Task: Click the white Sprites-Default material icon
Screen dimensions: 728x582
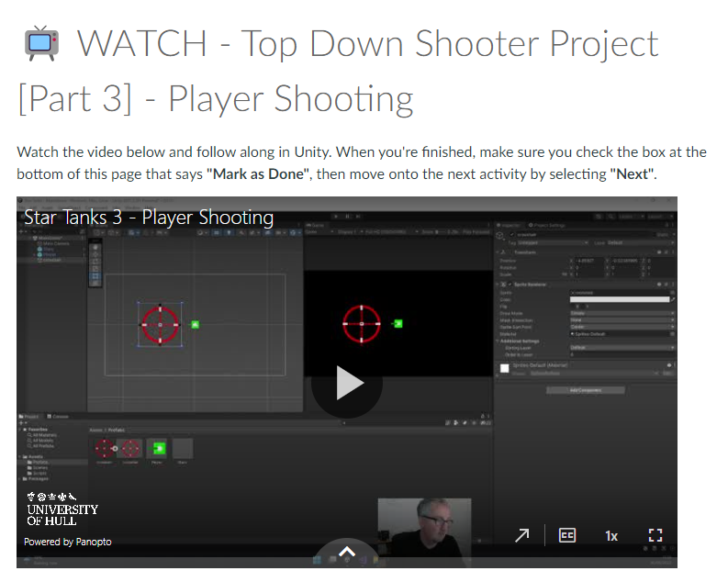Action: [x=504, y=367]
